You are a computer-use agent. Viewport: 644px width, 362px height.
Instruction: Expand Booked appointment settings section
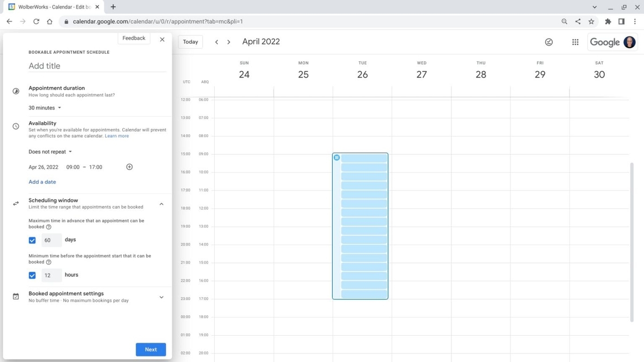coord(161,297)
